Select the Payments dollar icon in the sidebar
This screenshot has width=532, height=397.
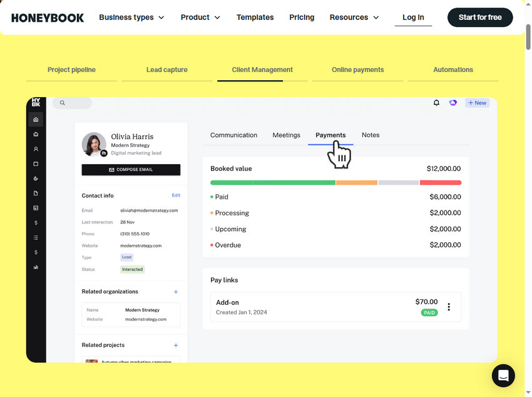tap(36, 222)
